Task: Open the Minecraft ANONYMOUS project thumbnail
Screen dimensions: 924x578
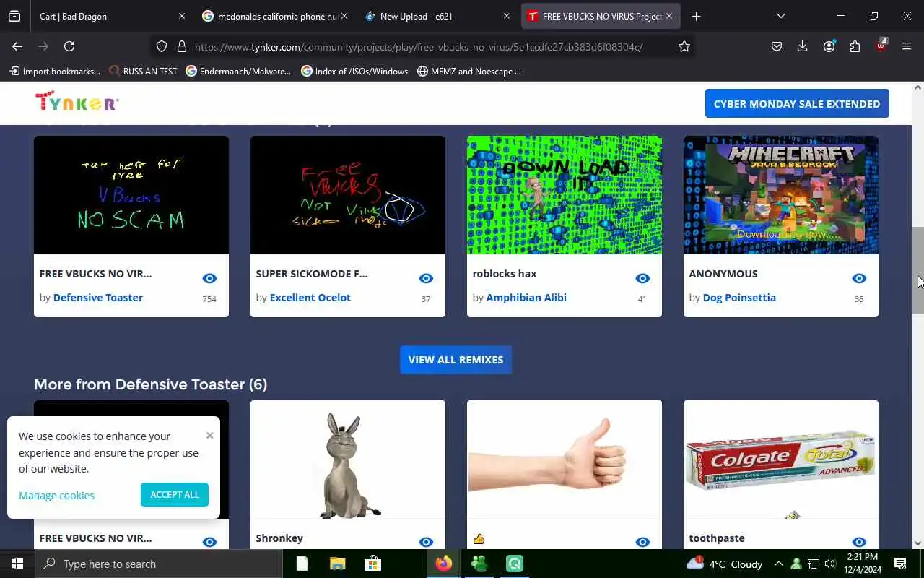Action: coord(781,195)
